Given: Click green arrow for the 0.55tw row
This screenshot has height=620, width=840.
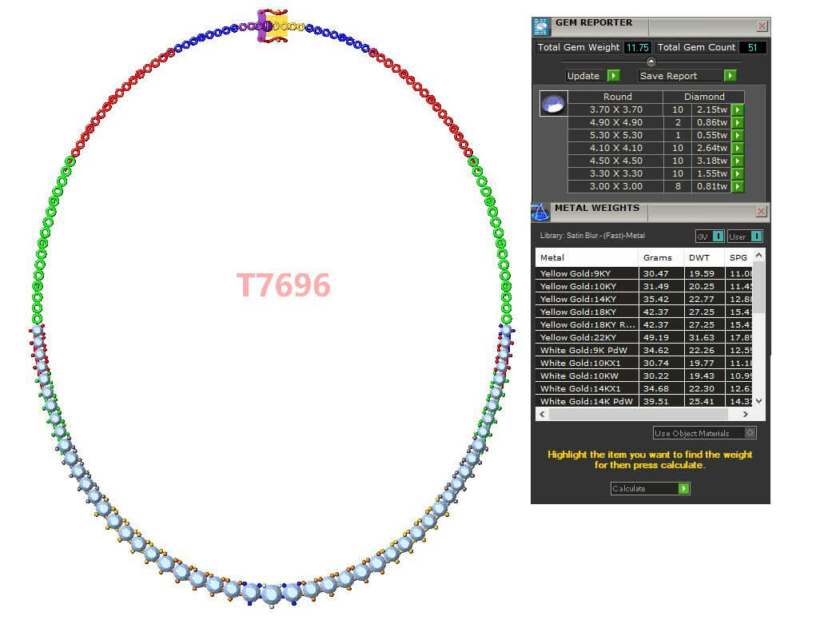Looking at the screenshot, I should click(x=737, y=136).
